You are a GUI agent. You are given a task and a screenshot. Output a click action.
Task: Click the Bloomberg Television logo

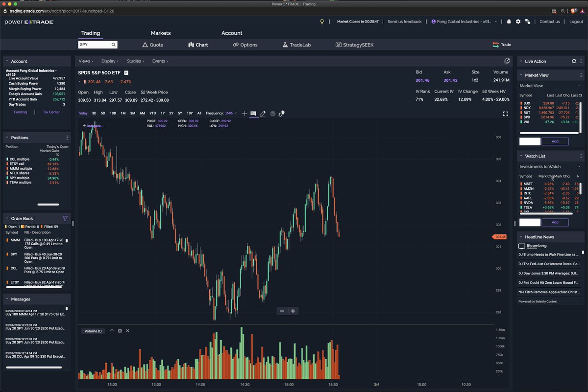(532, 246)
